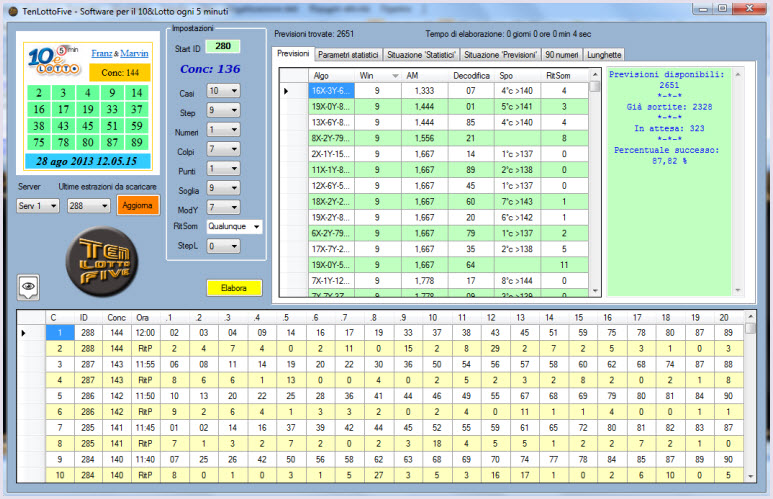Screen dimensions: 773x499
Task: Select the highlighted C cell 1
Action: pyautogui.click(x=60, y=333)
